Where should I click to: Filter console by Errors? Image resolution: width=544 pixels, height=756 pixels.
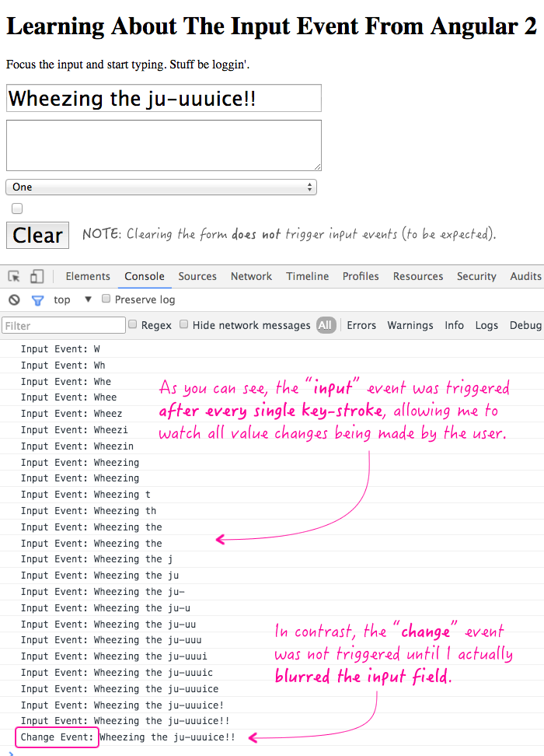tap(361, 326)
